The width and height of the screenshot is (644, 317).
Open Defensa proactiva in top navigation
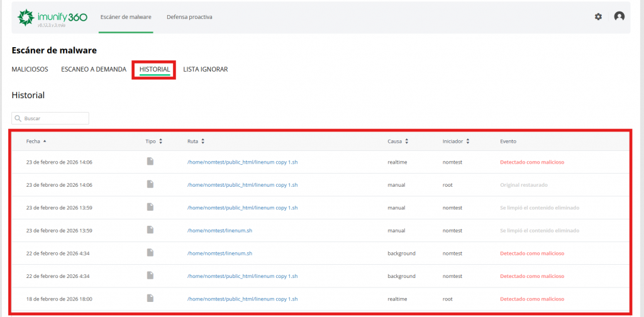point(189,17)
